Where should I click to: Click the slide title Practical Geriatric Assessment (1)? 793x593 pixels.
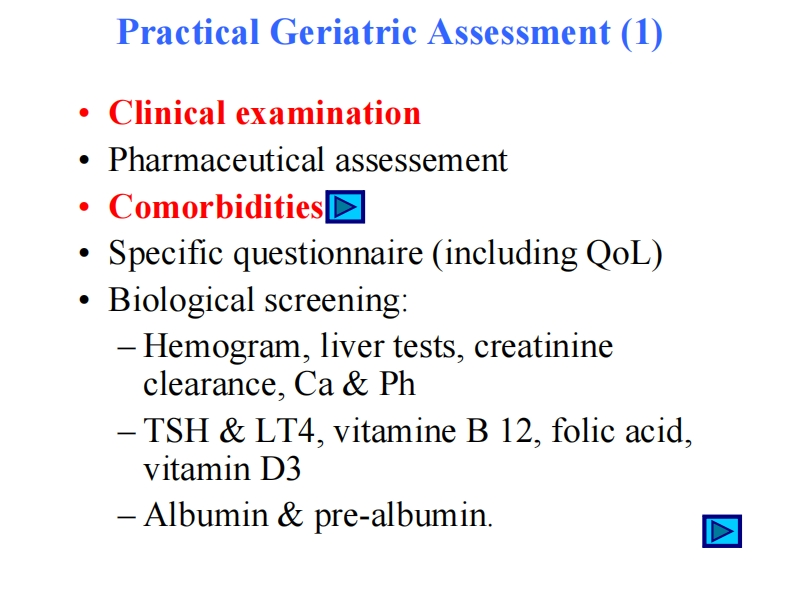pyautogui.click(x=389, y=33)
